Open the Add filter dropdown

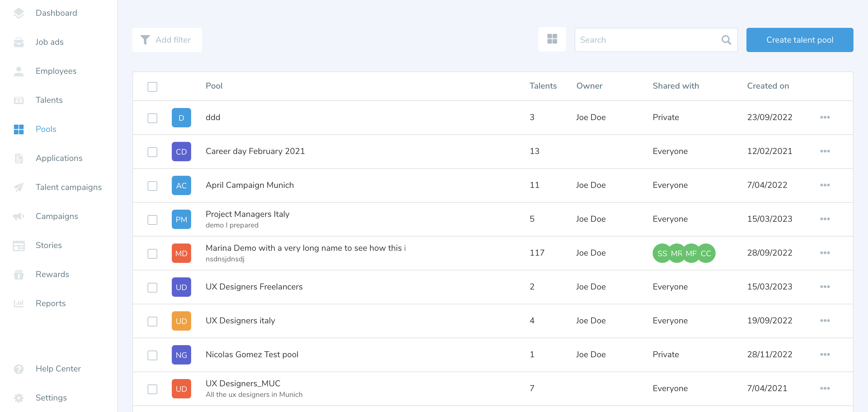[167, 40]
